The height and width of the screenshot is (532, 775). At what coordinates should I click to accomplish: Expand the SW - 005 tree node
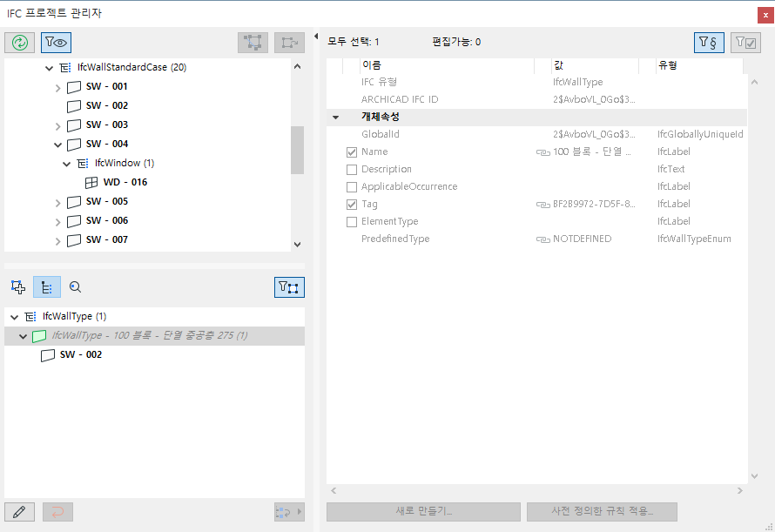point(57,203)
